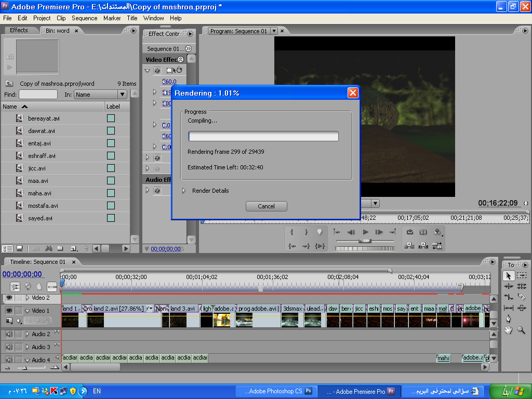The image size is (532, 399).
Task: Open the Title menu
Action: tap(132, 18)
